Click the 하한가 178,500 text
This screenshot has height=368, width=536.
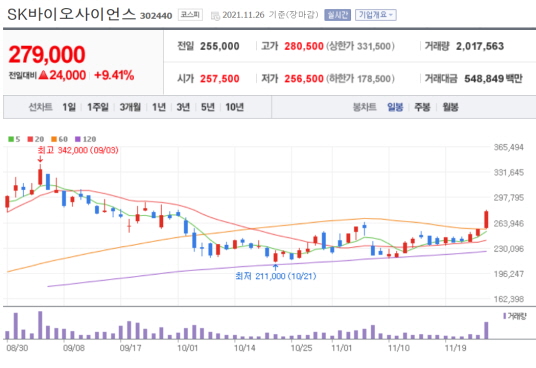coord(360,79)
